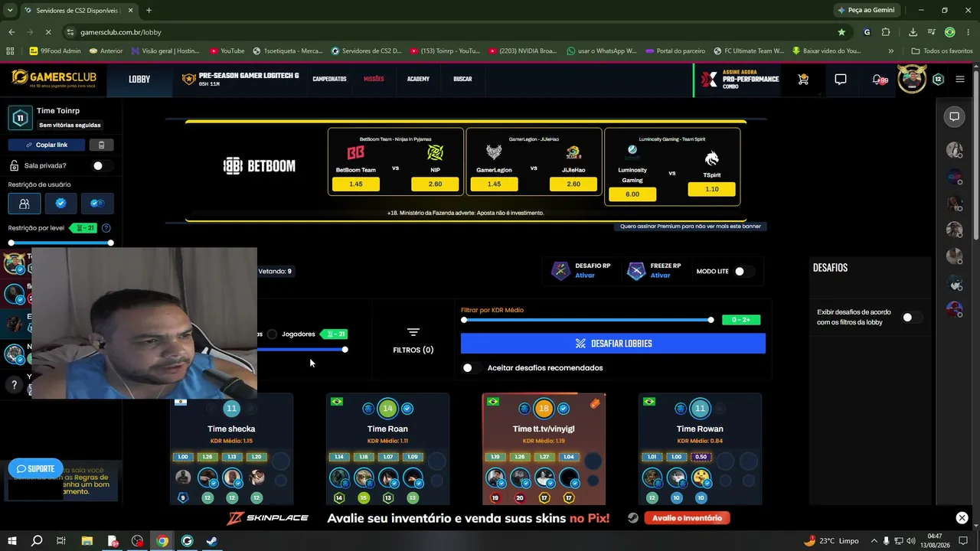This screenshot has height=551, width=980.
Task: Open the hamburger menu in GamersClub header
Action: coord(960,79)
